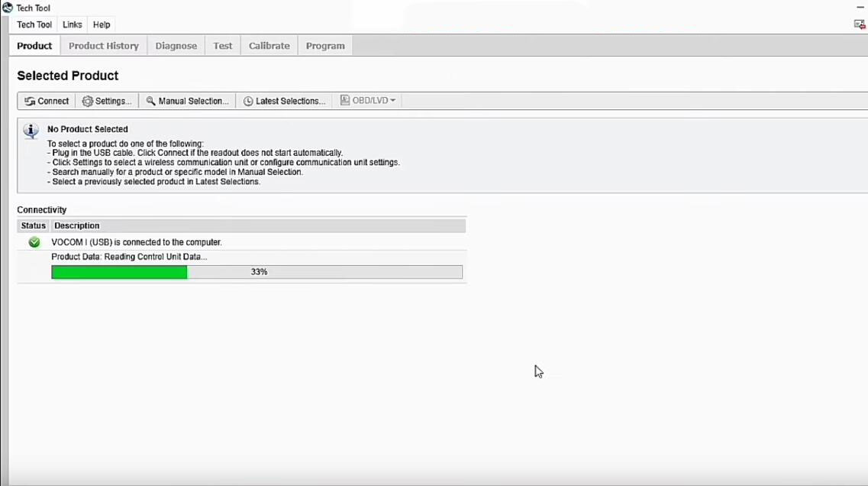Open Manual Selection dialog
868x486 pixels.
click(x=187, y=101)
